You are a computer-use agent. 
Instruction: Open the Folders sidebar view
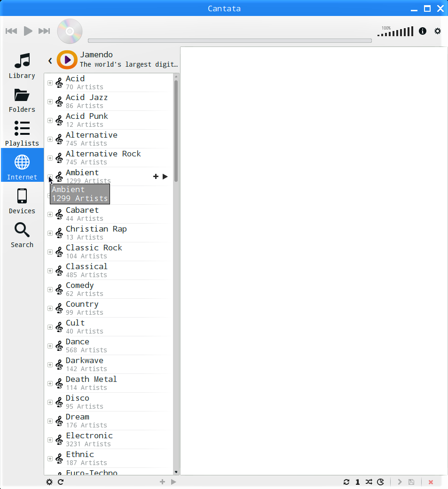(22, 100)
